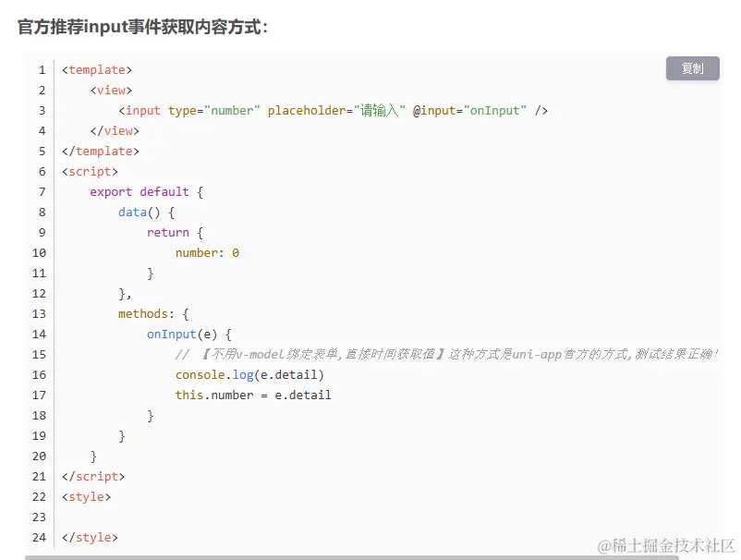Click the <view> opening tag on line 2
Viewport: 741px width, 560px height.
coord(111,91)
